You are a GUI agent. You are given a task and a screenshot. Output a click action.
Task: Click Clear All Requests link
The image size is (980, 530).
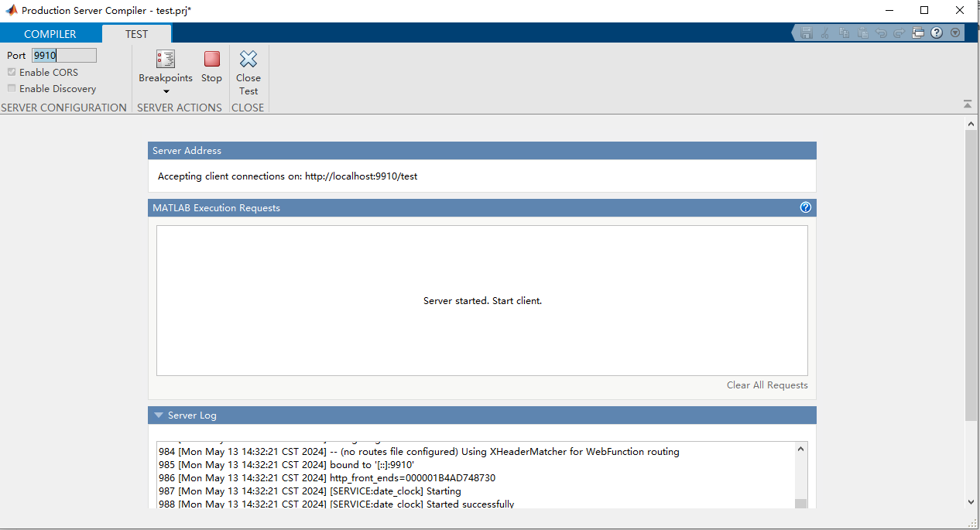767,385
